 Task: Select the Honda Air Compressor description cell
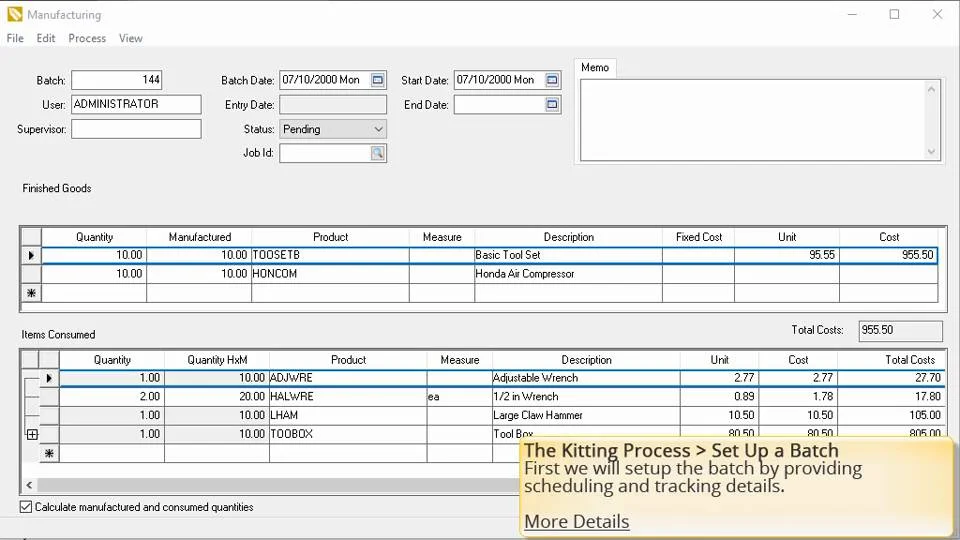[x=567, y=274]
